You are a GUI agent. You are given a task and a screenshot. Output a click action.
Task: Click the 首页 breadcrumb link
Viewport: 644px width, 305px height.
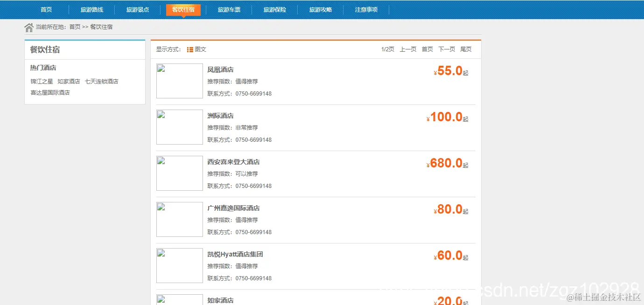click(x=75, y=27)
